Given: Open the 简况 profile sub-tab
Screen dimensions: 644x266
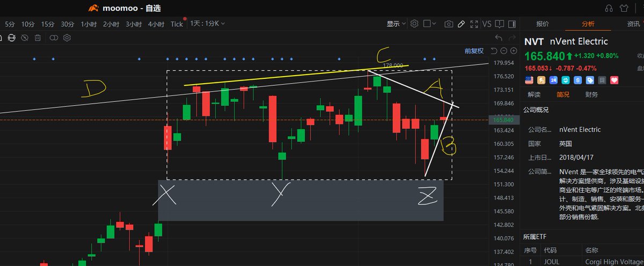Looking at the screenshot, I should [562, 94].
